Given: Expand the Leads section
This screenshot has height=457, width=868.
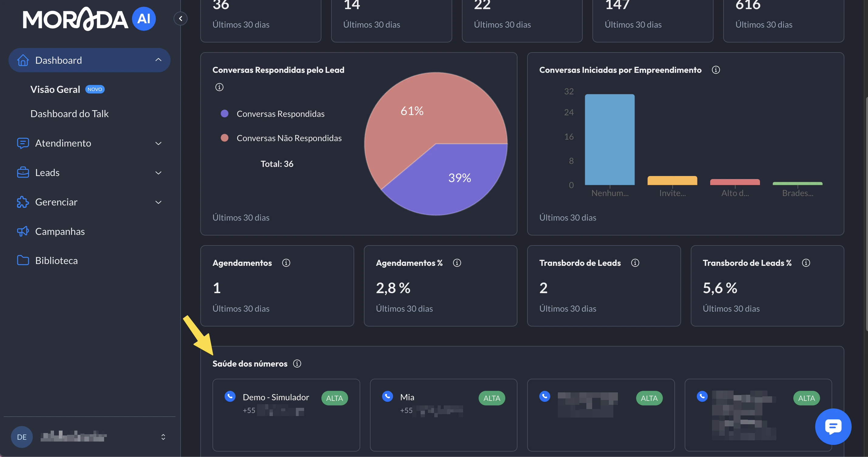Looking at the screenshot, I should pos(158,172).
